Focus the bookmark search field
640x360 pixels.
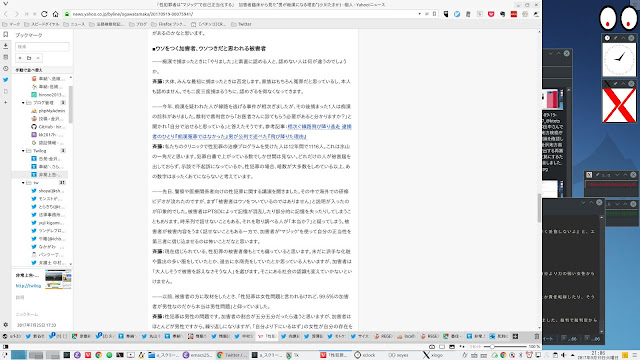coord(42,47)
